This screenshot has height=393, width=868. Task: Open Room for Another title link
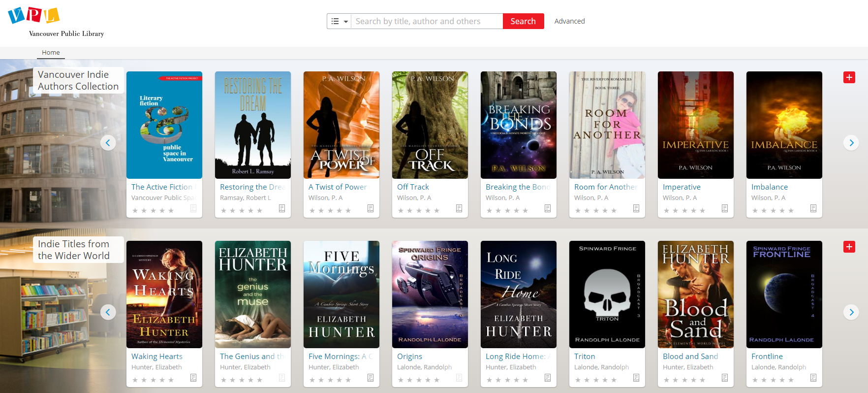click(606, 187)
